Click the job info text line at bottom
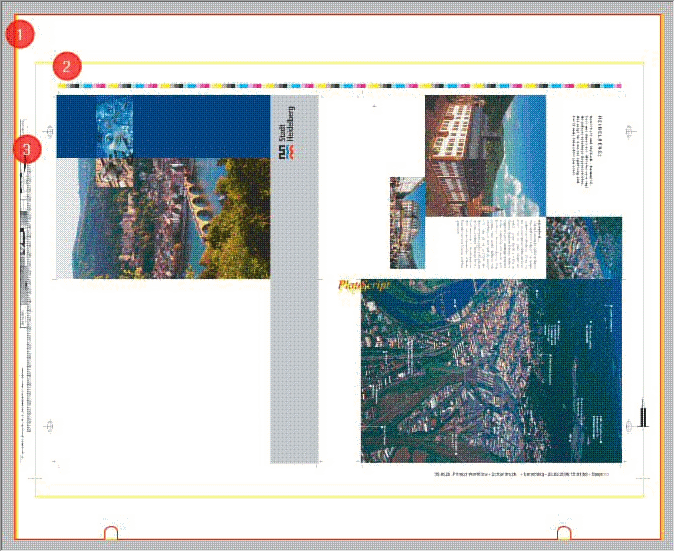675x552 pixels. pos(520,472)
